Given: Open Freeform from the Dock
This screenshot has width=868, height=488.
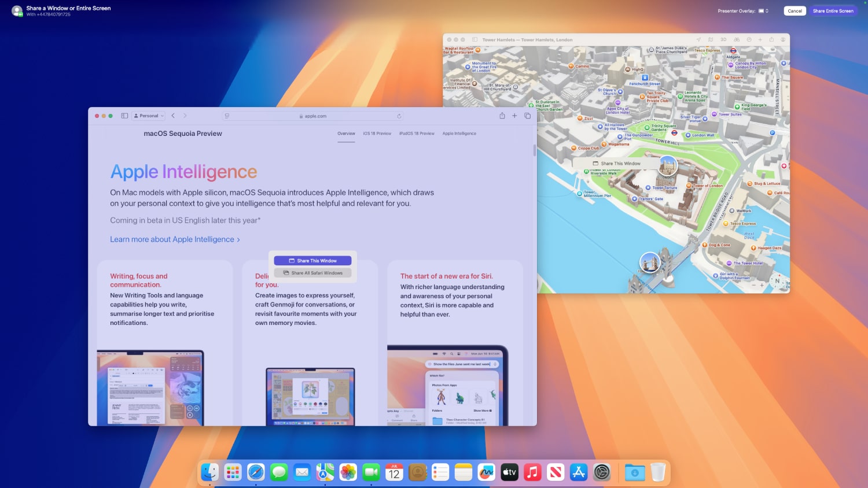Looking at the screenshot, I should click(486, 472).
